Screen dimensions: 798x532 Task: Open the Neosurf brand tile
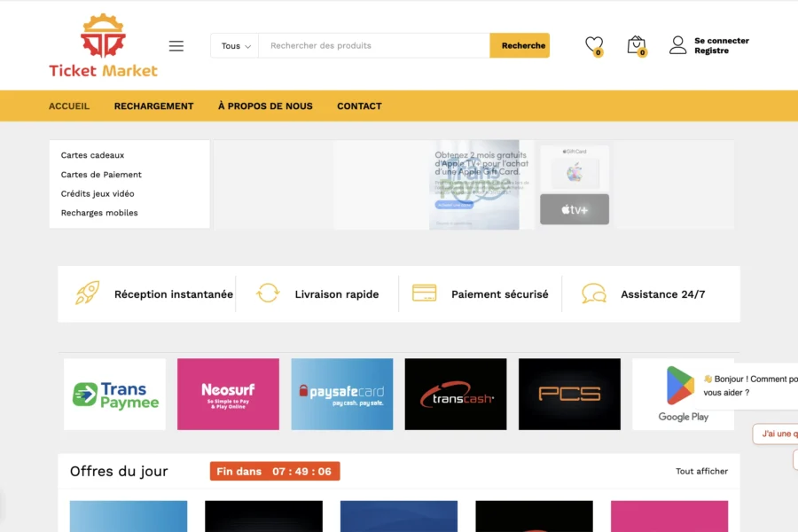228,394
